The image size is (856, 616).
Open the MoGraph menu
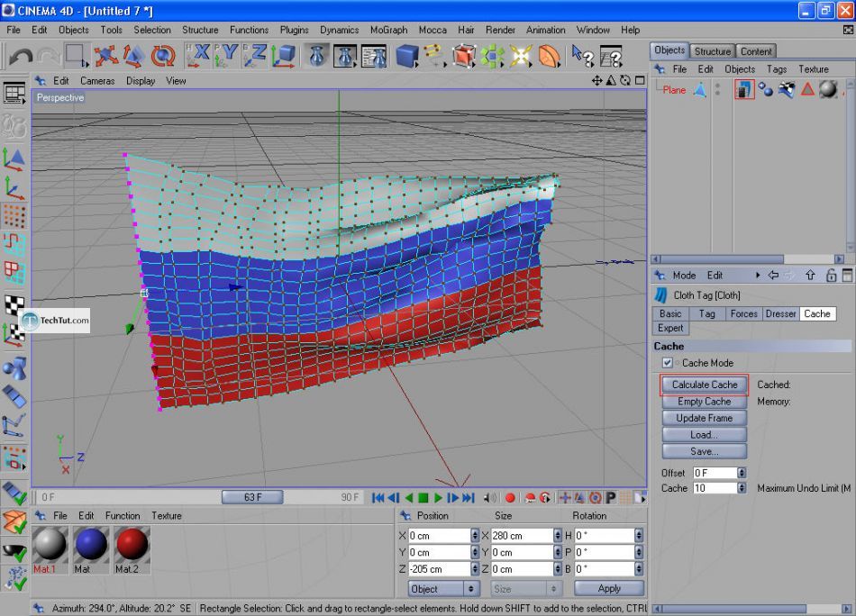(388, 30)
